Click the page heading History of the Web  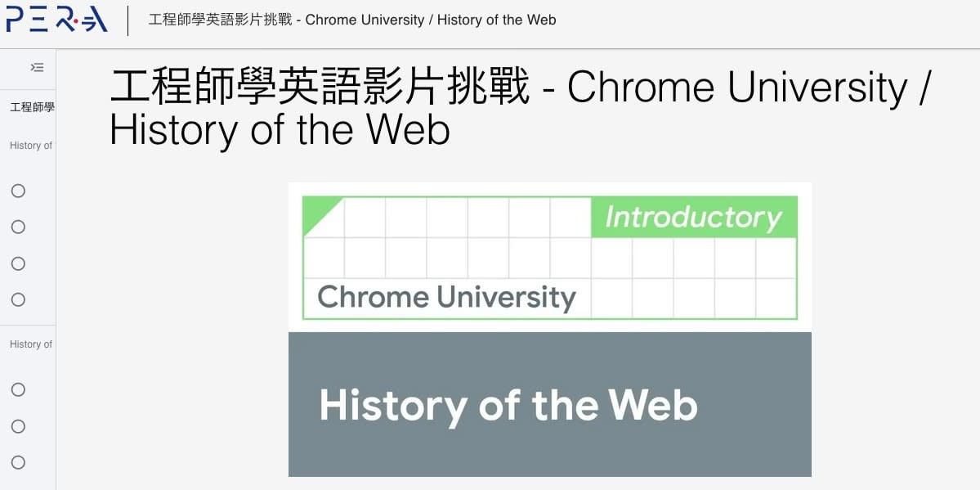pos(278,130)
